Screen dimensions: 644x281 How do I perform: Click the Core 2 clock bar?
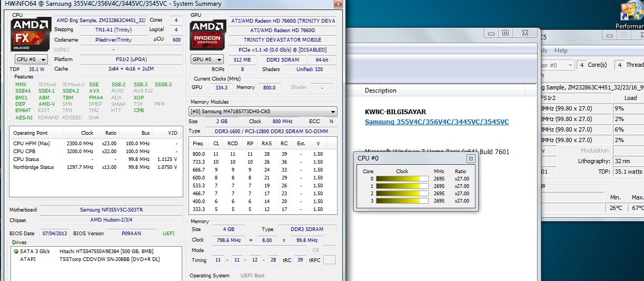[x=402, y=193]
